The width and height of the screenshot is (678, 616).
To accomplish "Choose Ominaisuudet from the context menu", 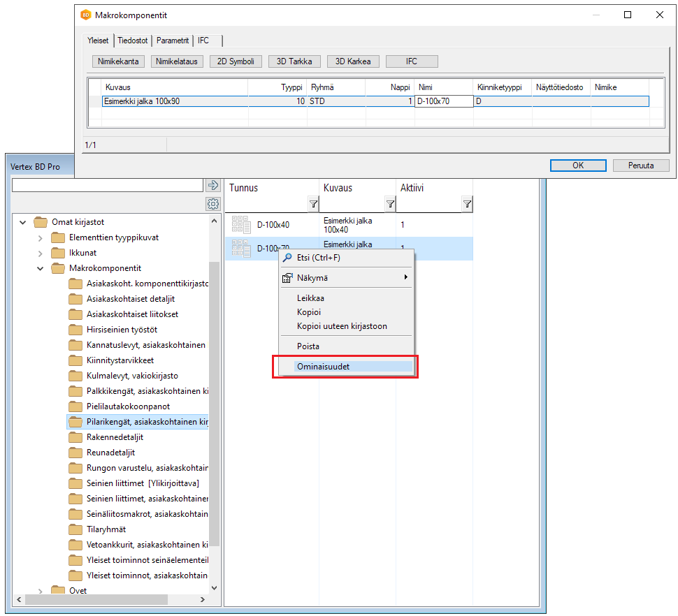I will coord(323,366).
